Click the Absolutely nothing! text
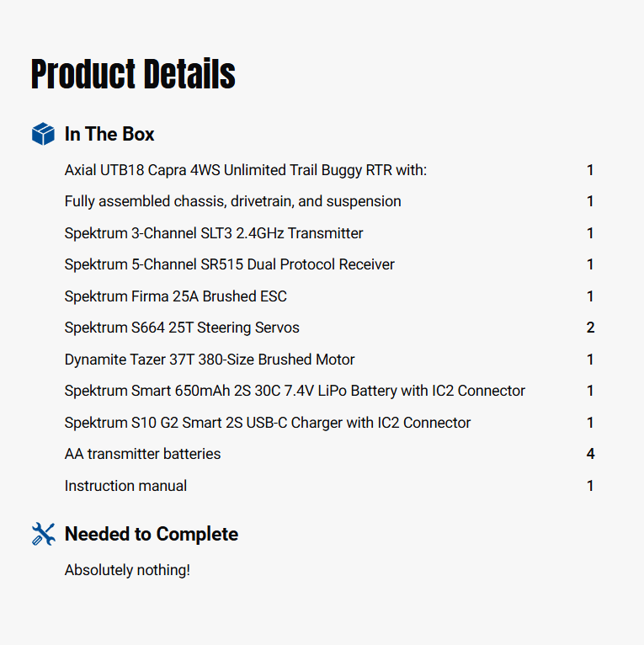The height and width of the screenshot is (645, 644). 127,570
